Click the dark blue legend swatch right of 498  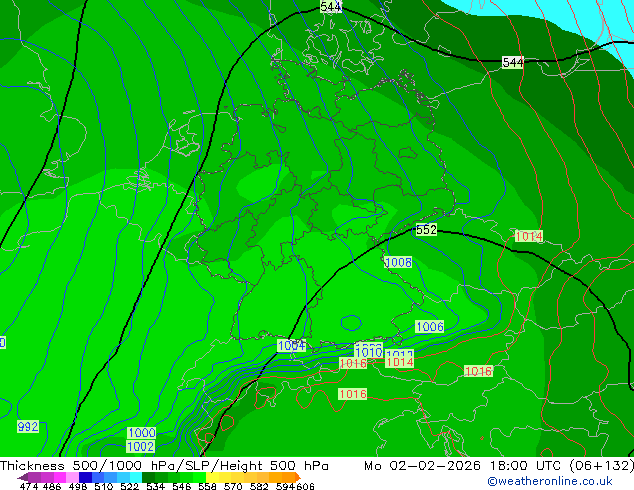coord(85,477)
